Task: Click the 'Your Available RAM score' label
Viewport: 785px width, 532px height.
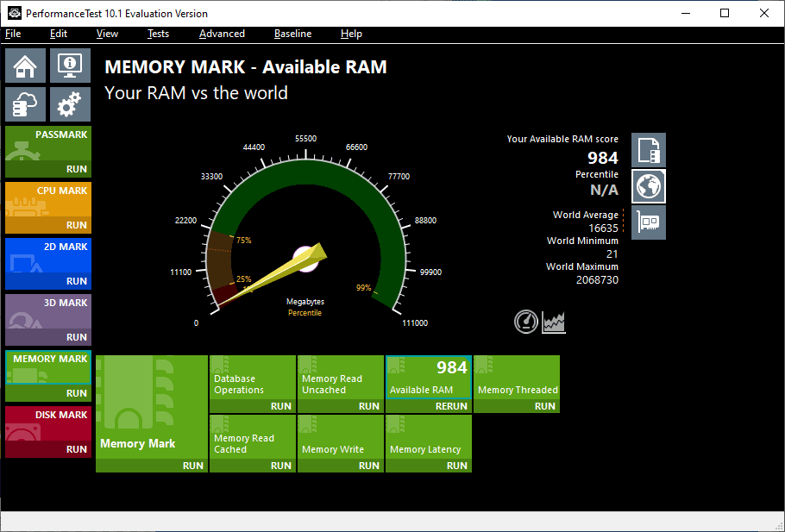Action: (562, 139)
